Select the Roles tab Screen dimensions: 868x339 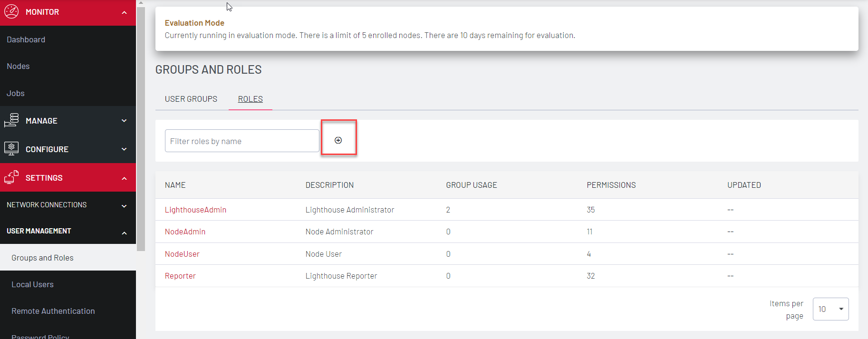point(250,99)
